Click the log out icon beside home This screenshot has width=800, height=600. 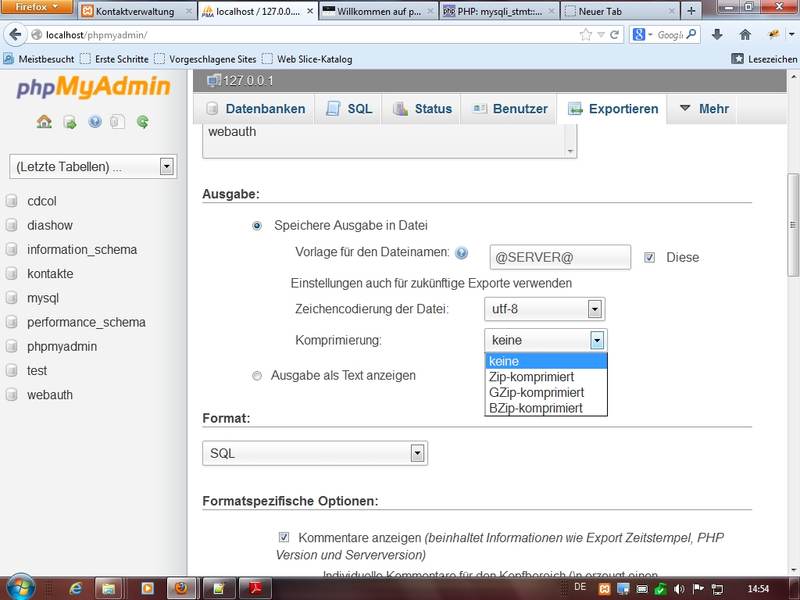coord(70,122)
